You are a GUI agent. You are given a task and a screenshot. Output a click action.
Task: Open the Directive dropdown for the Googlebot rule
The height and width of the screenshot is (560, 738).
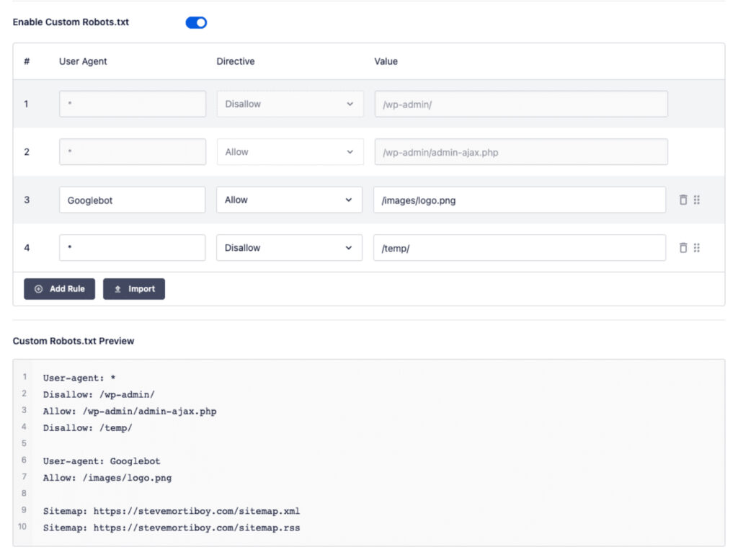tap(289, 200)
